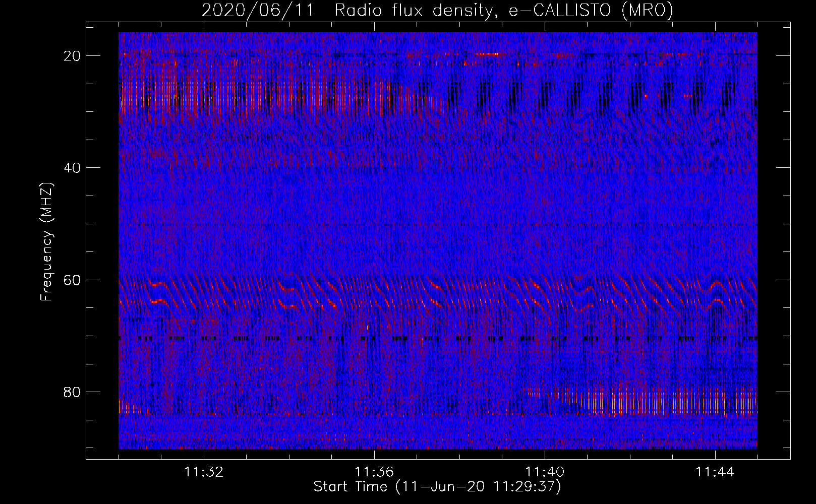Click the 'Frequency (MHZ)' y-axis label
This screenshot has height=504, width=816.
(46, 242)
